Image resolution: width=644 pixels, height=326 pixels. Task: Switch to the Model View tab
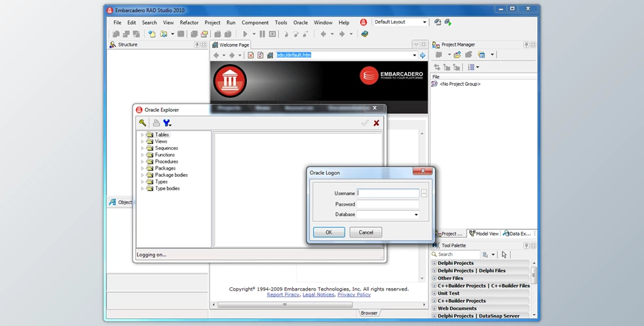click(484, 234)
